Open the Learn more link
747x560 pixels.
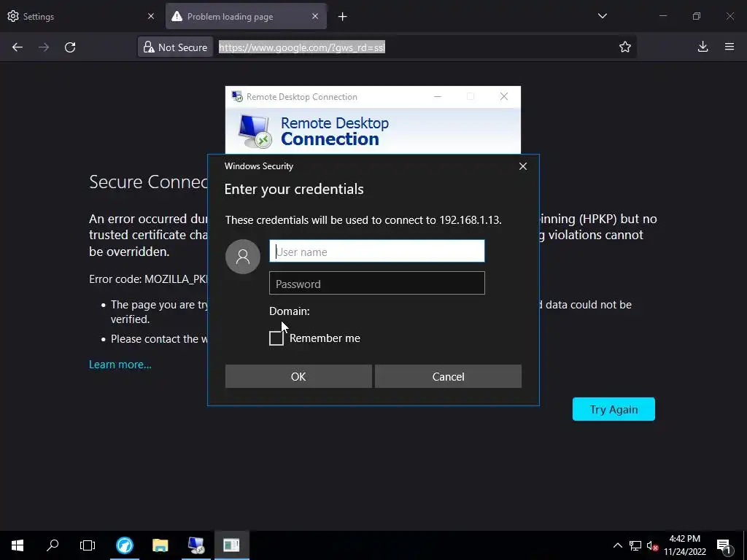(x=120, y=365)
